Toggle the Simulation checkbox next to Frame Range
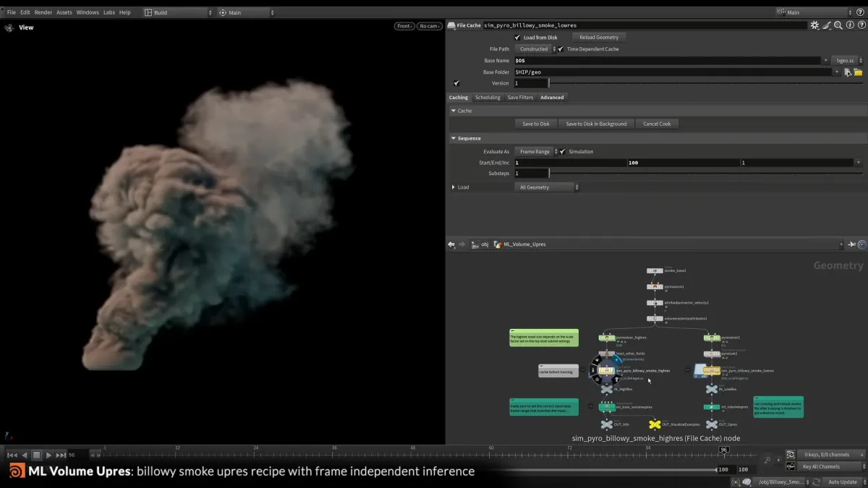Screen dimensions: 868x488 point(562,151)
